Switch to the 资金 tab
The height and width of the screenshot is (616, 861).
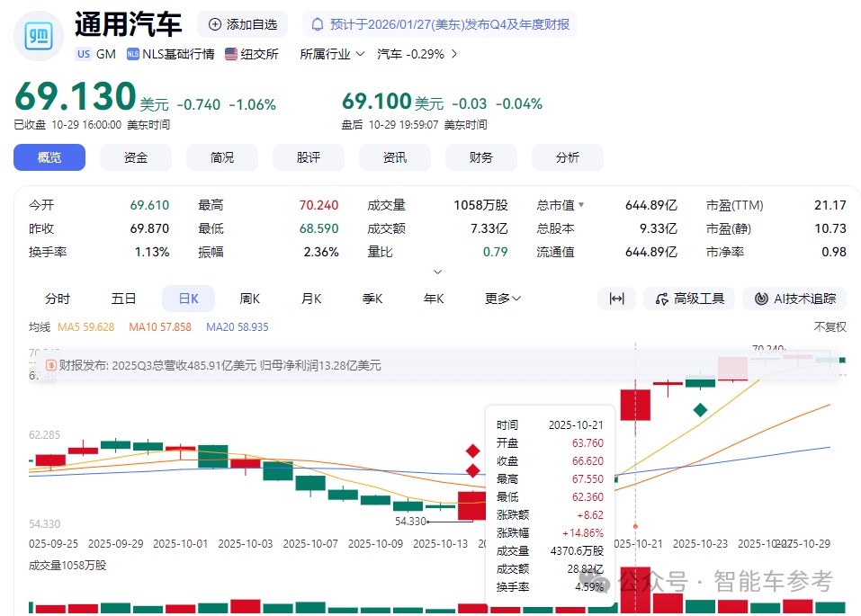136,157
